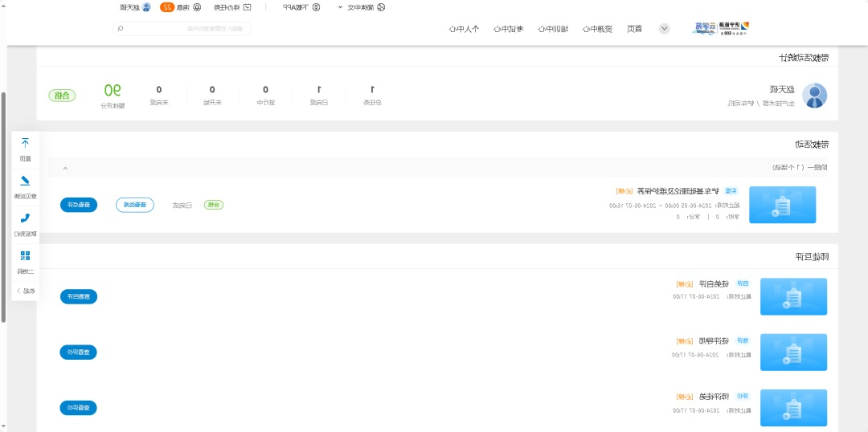Expand the round chevron dropdown beside the logo

(664, 28)
